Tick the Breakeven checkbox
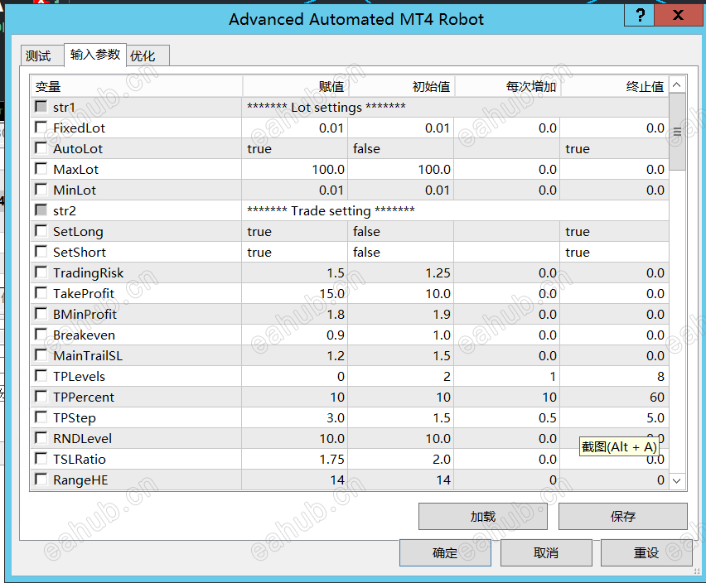706x588 pixels. tap(41, 335)
